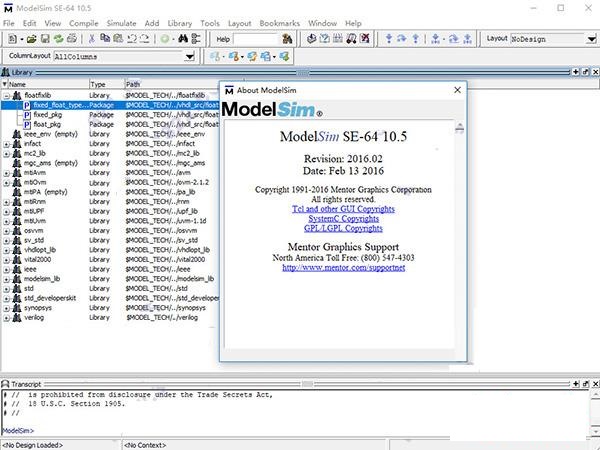The image size is (600, 450).
Task: Collapse the floatfixlib library tree node
Action: click(x=7, y=96)
